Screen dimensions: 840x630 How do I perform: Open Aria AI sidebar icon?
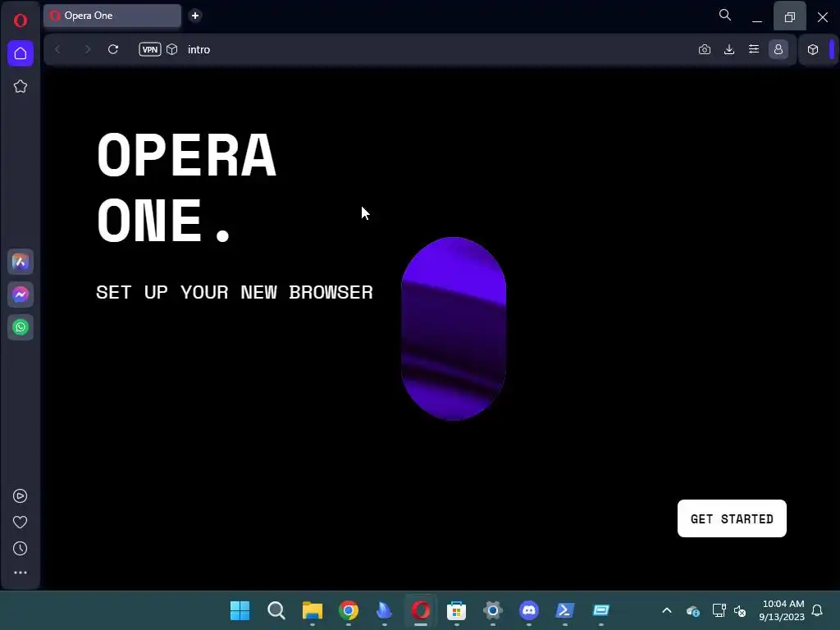point(21,262)
